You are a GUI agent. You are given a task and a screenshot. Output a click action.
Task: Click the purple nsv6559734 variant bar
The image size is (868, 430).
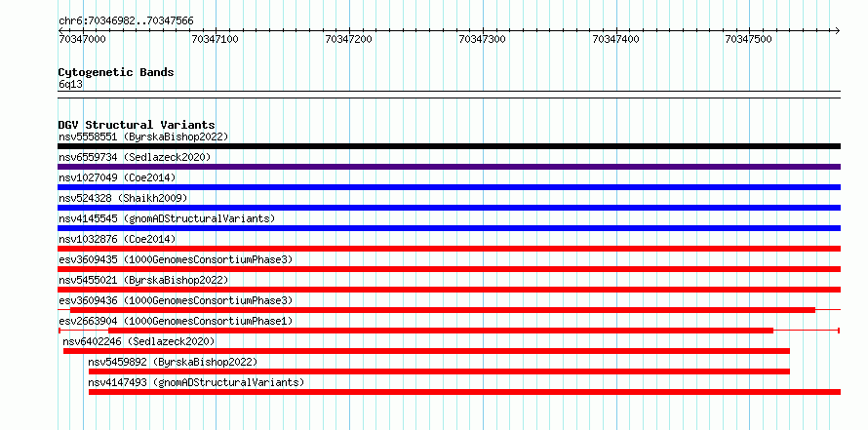point(449,167)
